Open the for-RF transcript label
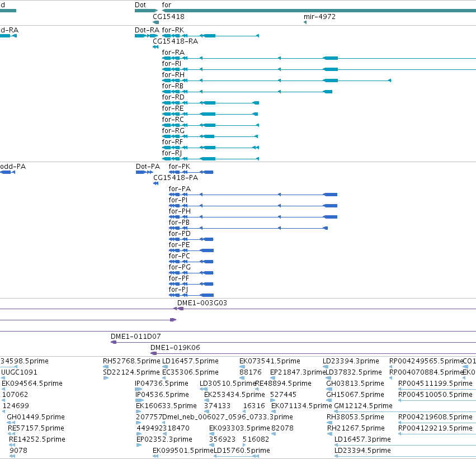Screen dimensions: 476x459 [x=172, y=142]
